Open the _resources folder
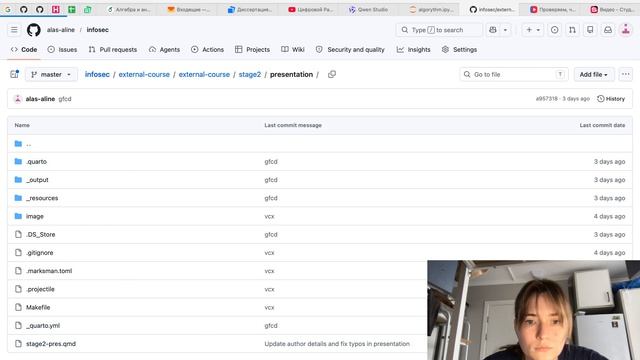 42,198
